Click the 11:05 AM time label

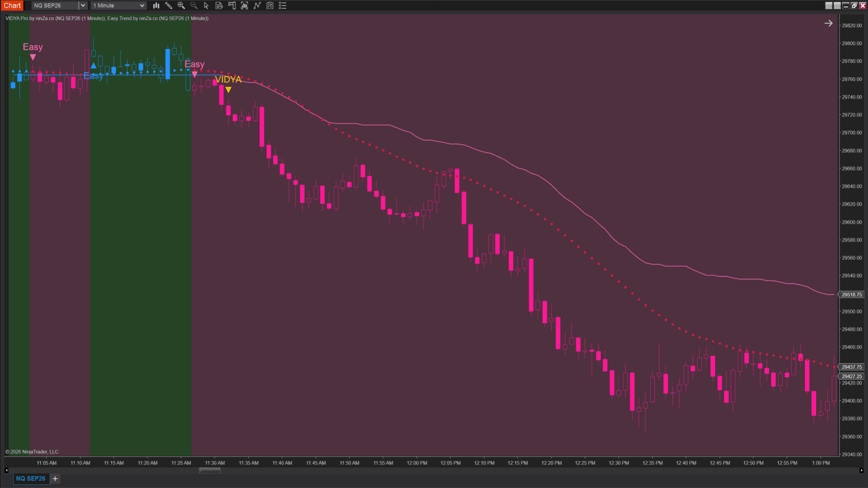pyautogui.click(x=47, y=463)
